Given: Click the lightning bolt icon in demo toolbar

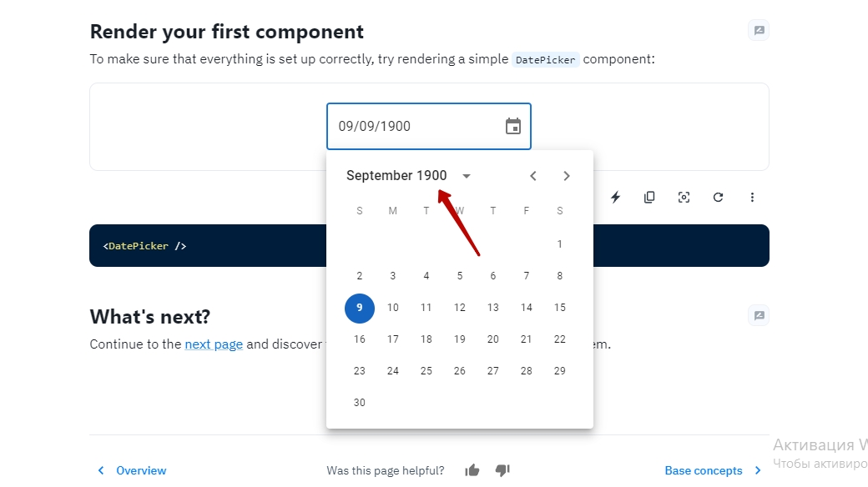Looking at the screenshot, I should 616,198.
